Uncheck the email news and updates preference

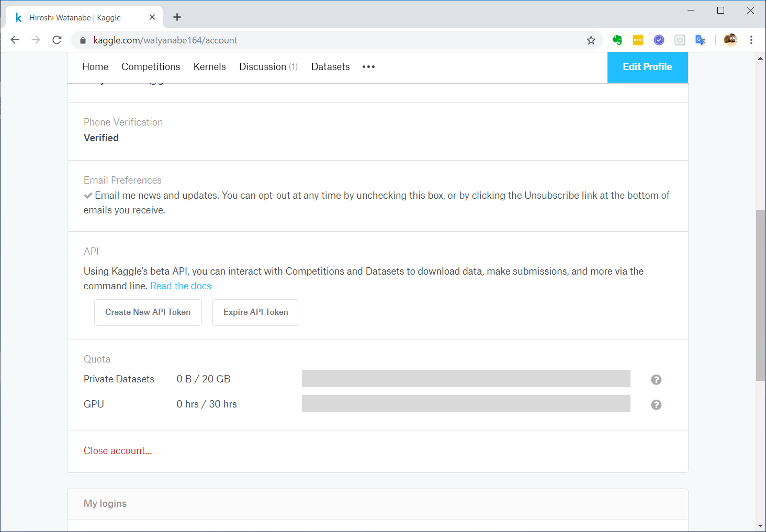coord(88,195)
